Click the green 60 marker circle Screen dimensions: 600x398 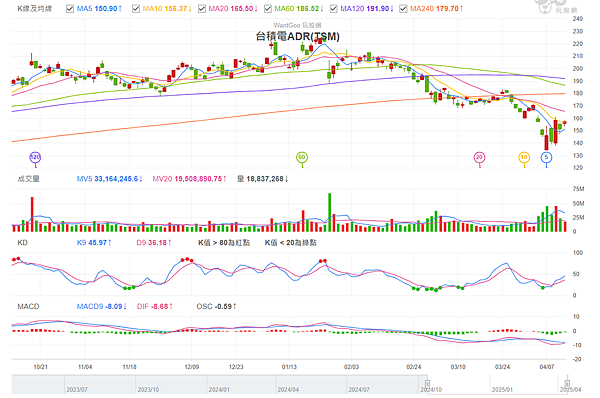coord(302,157)
